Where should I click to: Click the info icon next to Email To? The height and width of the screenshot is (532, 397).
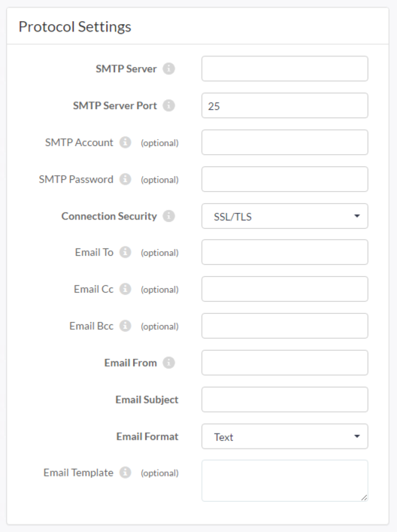tap(125, 252)
